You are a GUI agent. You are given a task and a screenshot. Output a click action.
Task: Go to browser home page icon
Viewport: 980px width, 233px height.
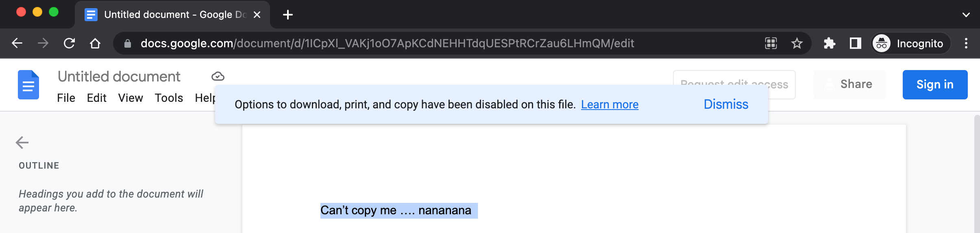click(x=95, y=43)
